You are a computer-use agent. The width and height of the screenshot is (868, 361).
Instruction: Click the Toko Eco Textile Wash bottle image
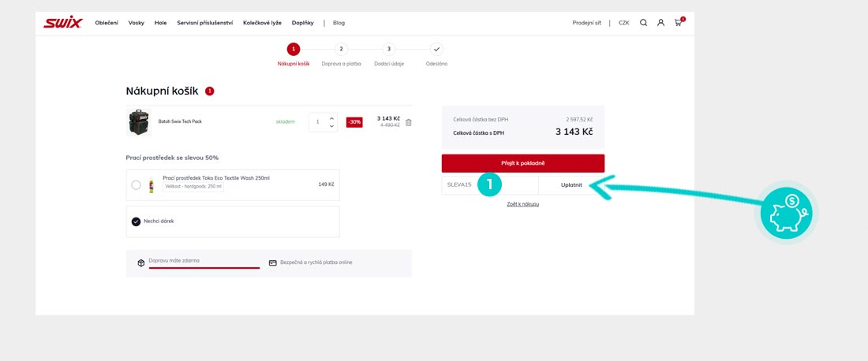coord(152,185)
